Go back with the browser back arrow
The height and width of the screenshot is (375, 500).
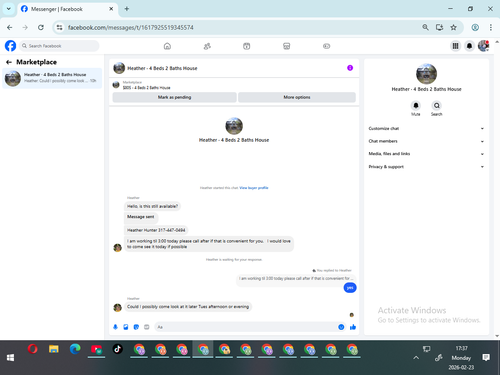click(10, 27)
